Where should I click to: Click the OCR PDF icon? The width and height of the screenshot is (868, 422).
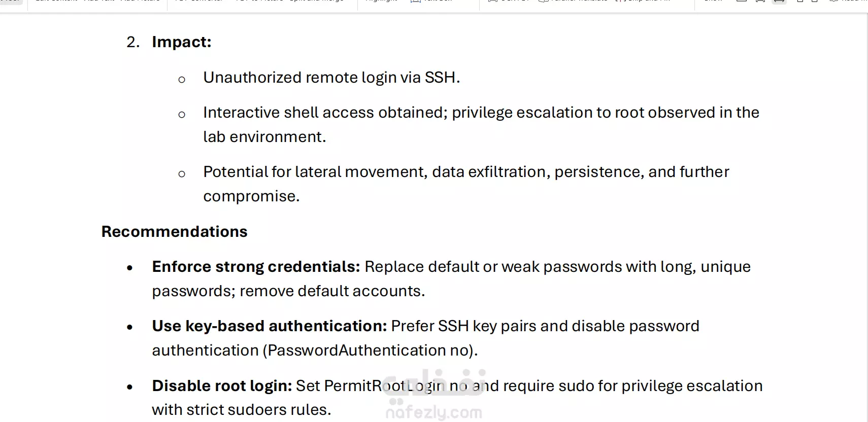click(492, 1)
